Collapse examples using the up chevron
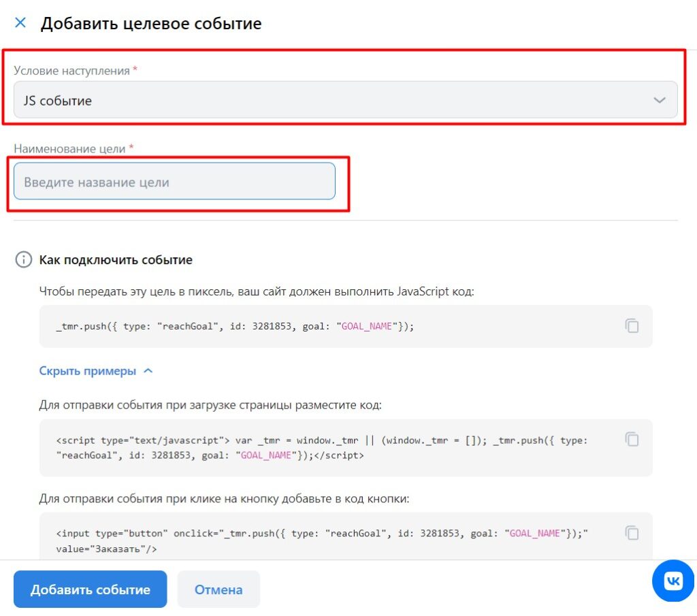The width and height of the screenshot is (697, 616). click(148, 372)
